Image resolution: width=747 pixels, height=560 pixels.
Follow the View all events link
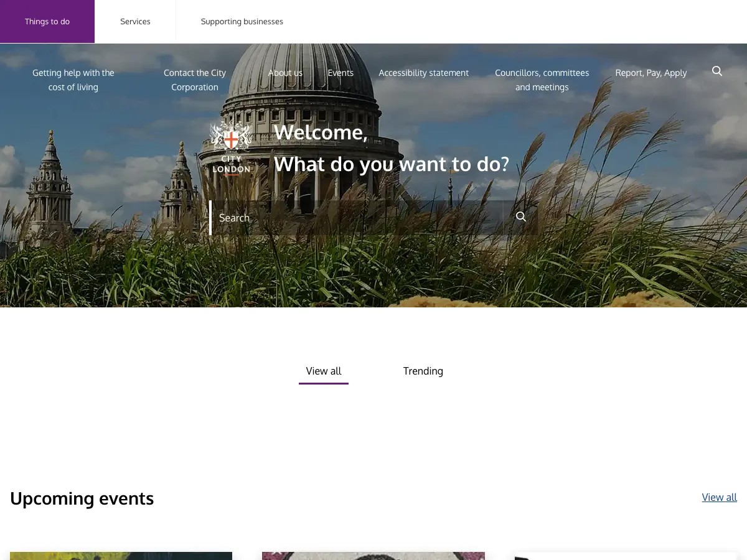click(720, 497)
